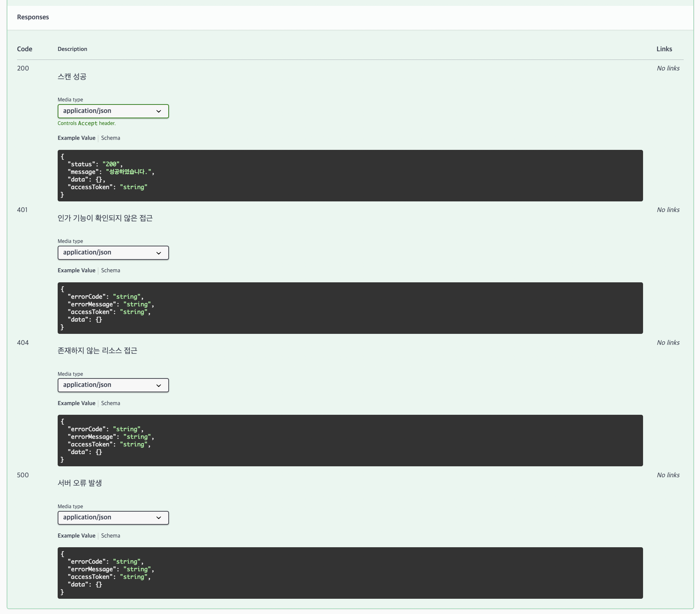The height and width of the screenshot is (614, 700).
Task: Click the 404 response example JSON block
Action: 350,441
